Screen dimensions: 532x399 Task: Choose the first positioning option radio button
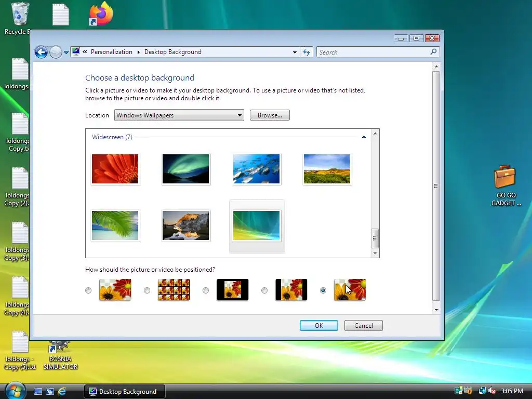point(88,290)
